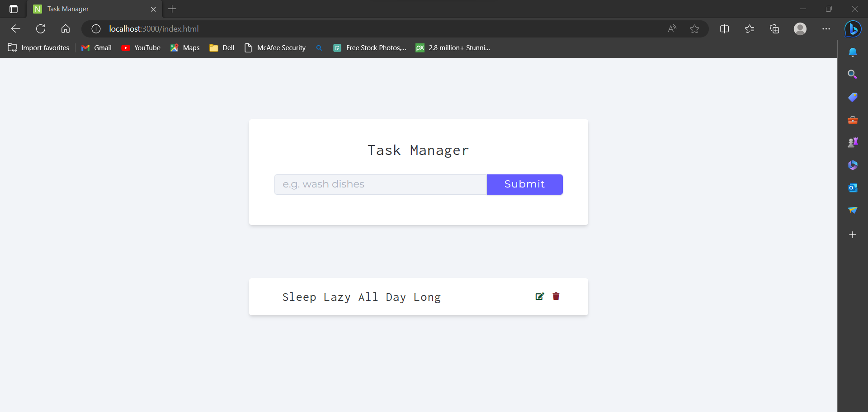
Task: Refresh the current page
Action: point(41,29)
